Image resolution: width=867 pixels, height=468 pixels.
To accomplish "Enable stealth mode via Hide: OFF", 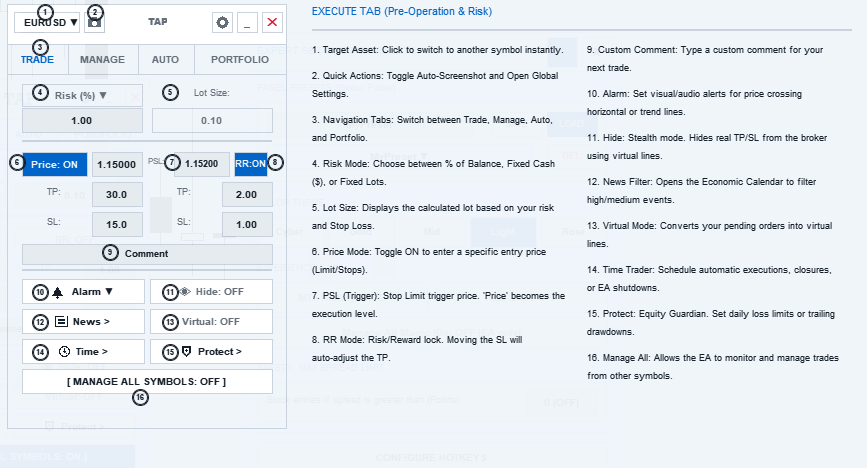I will coord(211,292).
